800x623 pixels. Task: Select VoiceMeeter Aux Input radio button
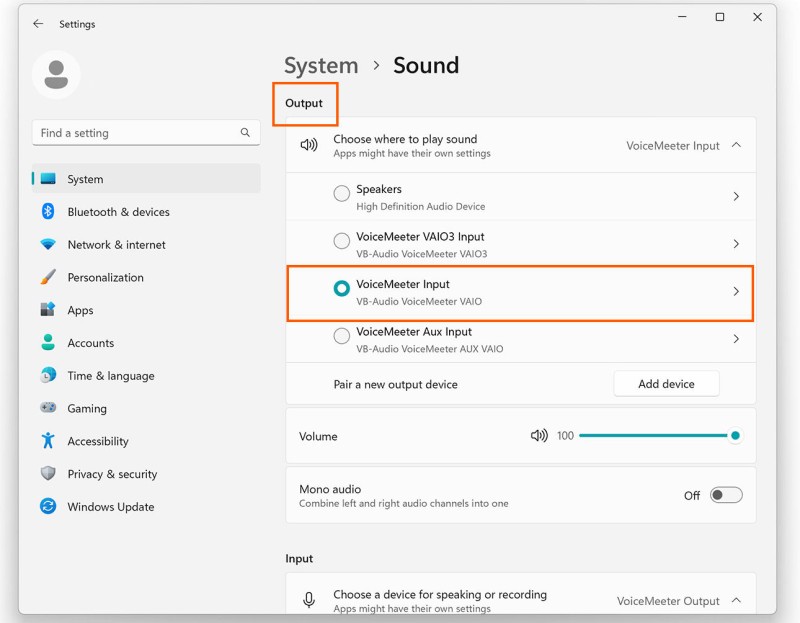point(341,336)
